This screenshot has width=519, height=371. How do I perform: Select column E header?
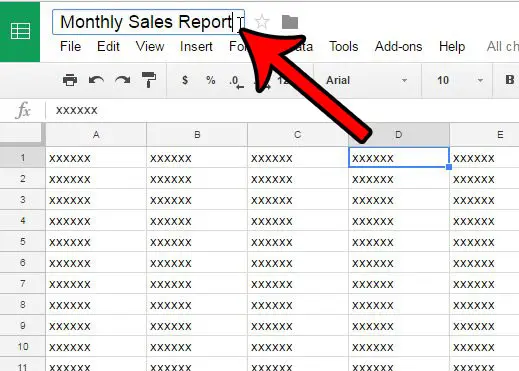[x=485, y=135]
